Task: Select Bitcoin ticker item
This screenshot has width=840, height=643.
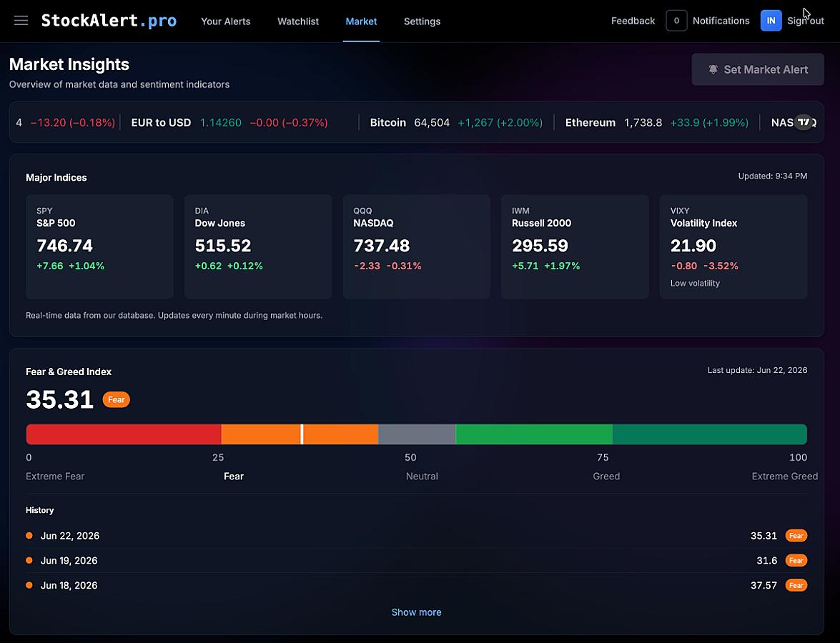Action: point(456,123)
